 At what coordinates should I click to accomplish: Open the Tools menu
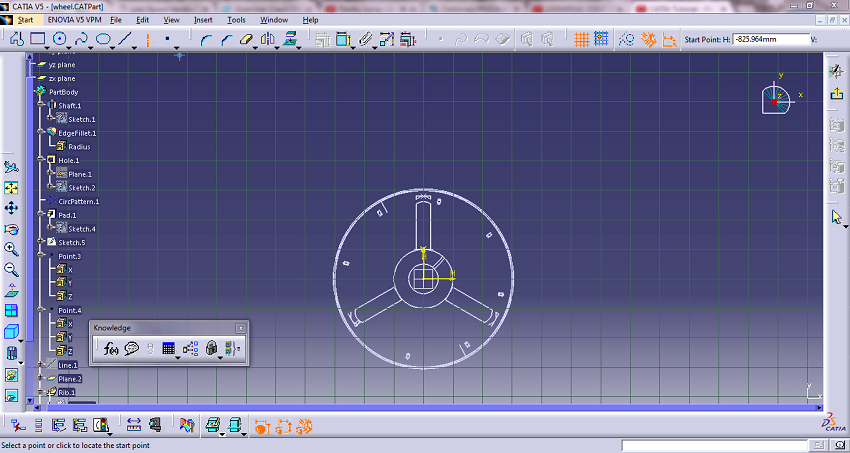click(236, 20)
